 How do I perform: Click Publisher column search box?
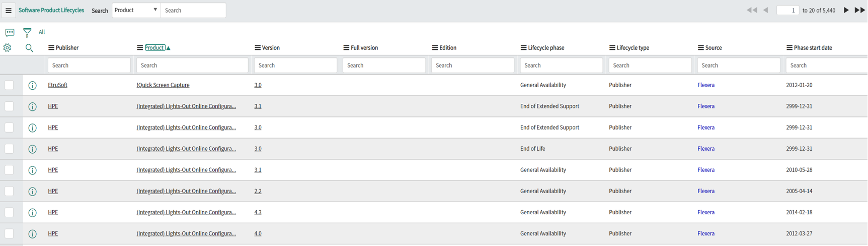89,66
